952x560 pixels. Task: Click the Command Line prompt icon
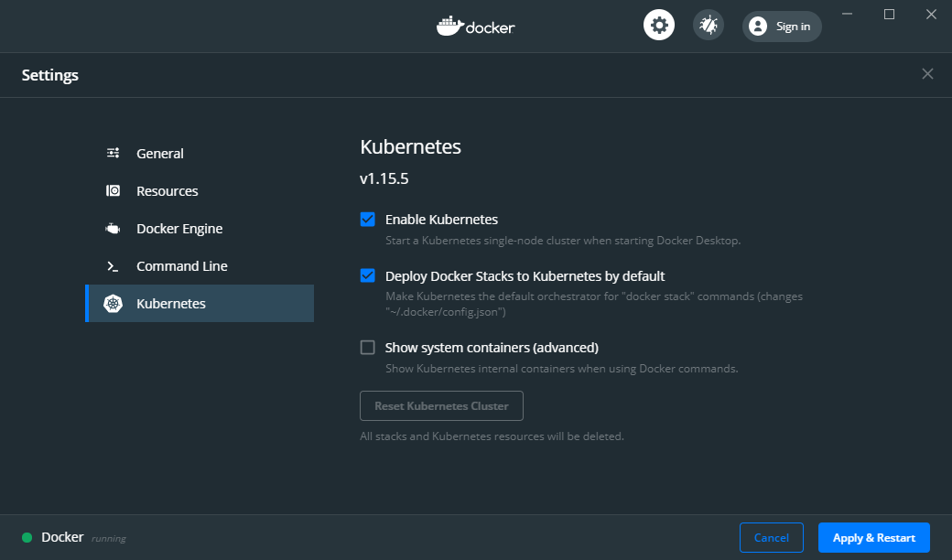(x=113, y=266)
